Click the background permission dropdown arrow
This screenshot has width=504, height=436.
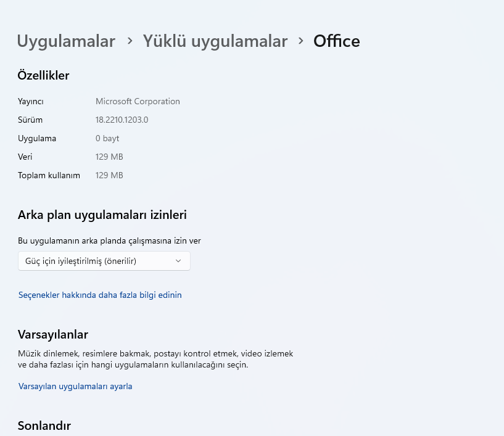tap(178, 261)
